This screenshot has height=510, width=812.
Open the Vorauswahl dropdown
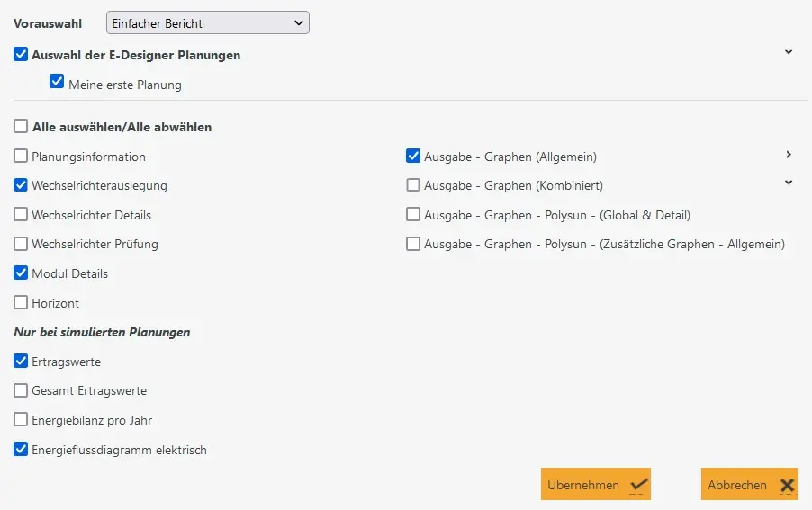[x=207, y=22]
